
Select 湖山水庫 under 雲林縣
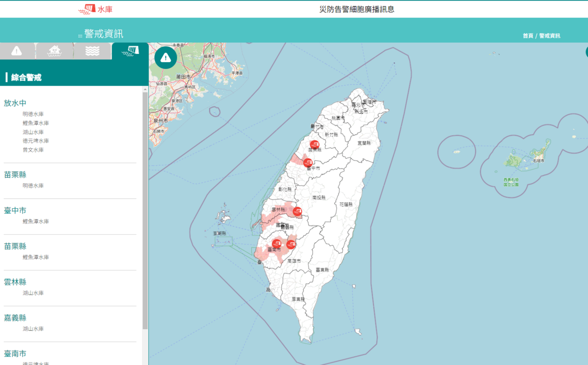(33, 293)
